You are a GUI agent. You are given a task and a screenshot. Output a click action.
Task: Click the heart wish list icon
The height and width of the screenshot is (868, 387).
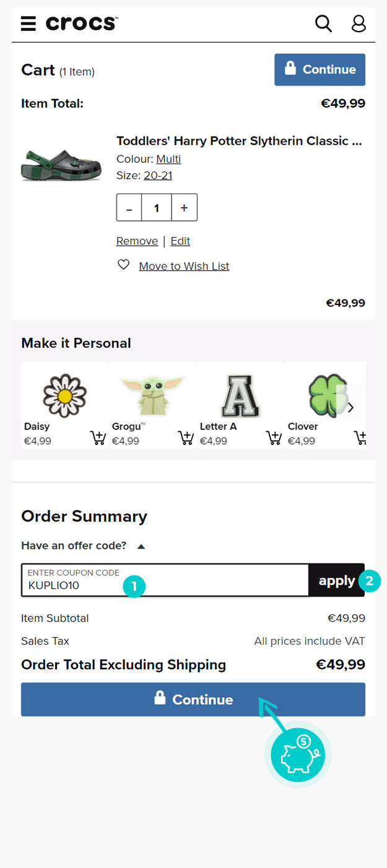[x=124, y=265]
